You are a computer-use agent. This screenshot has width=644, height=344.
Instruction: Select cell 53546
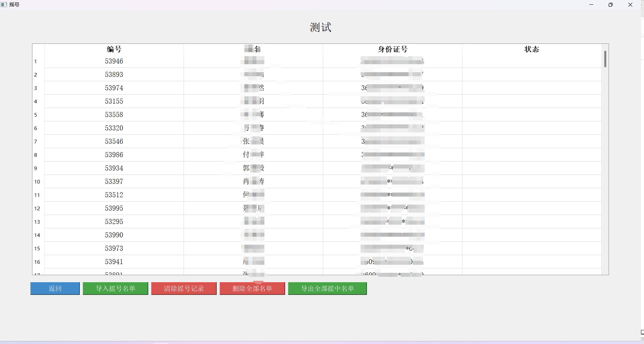click(x=114, y=141)
